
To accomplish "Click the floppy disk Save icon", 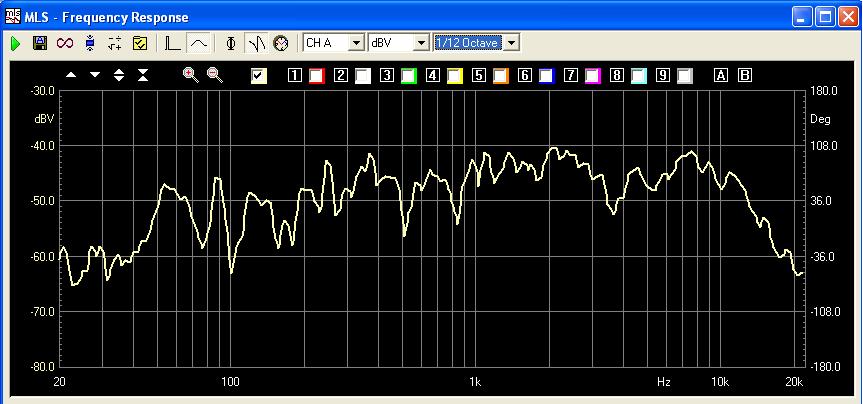I will pos(40,43).
